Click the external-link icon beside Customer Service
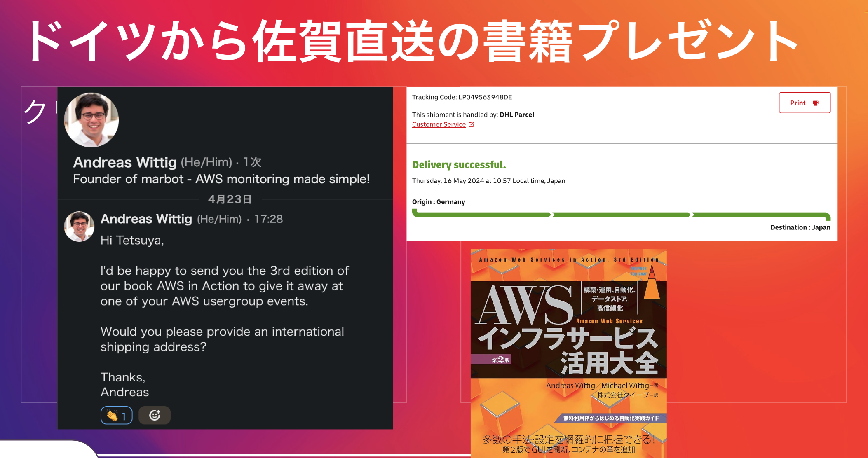The width and height of the screenshot is (868, 458). click(471, 124)
